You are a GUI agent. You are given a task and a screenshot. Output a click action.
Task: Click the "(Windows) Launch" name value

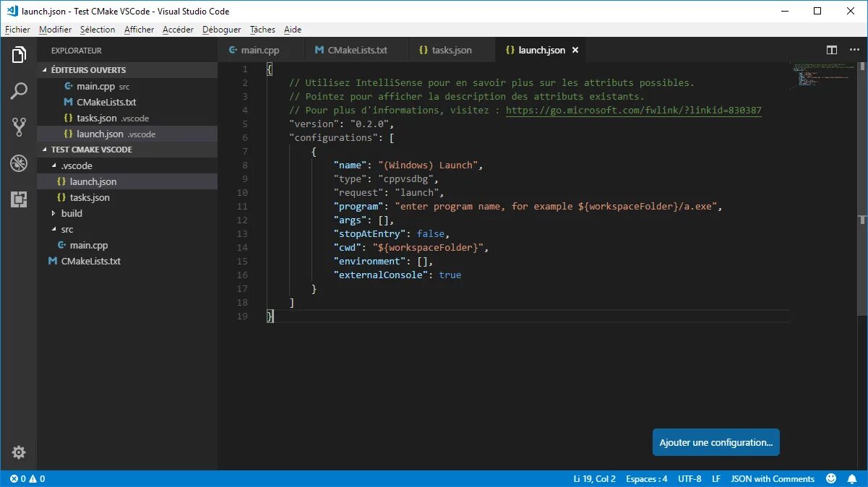pyautogui.click(x=429, y=165)
